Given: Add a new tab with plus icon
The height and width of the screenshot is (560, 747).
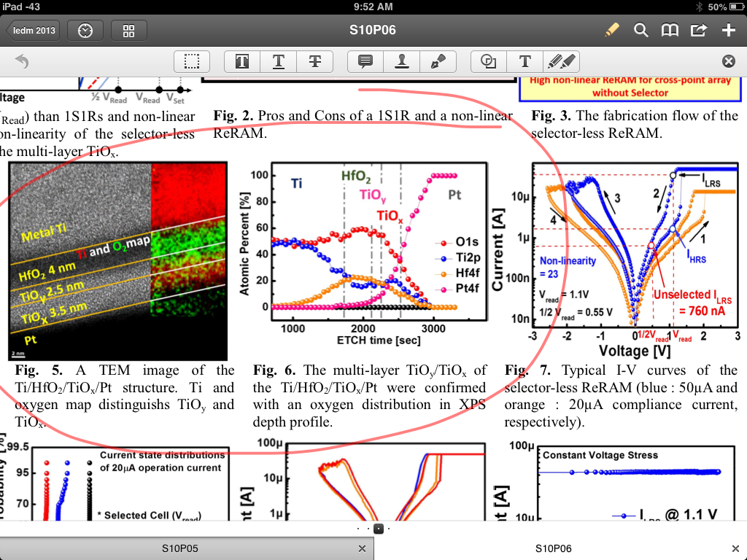Looking at the screenshot, I should click(x=728, y=30).
